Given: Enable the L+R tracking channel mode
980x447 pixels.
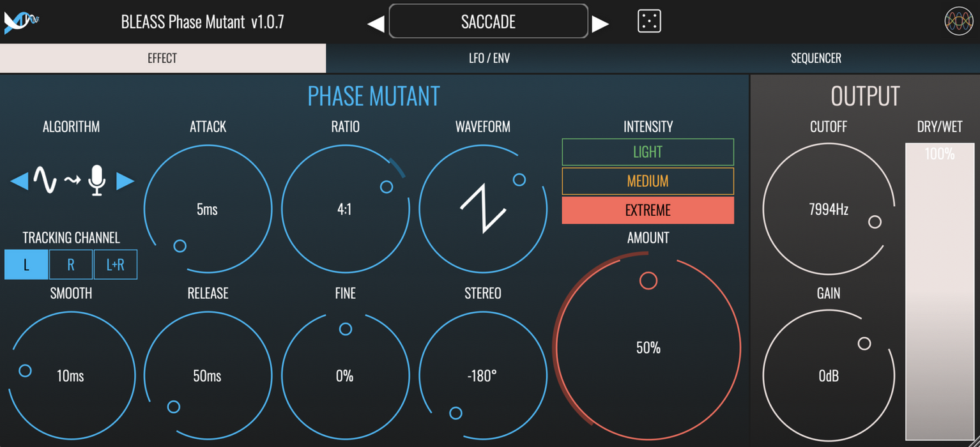Looking at the screenshot, I should 115,264.
